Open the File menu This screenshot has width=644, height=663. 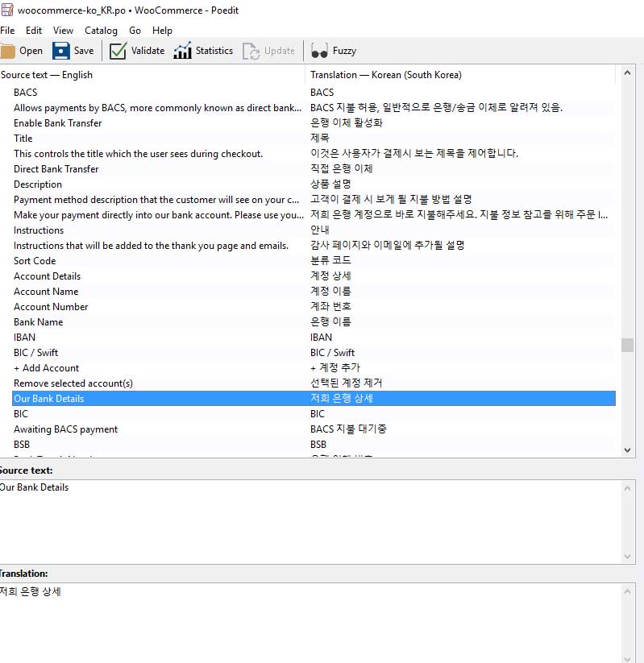7,31
